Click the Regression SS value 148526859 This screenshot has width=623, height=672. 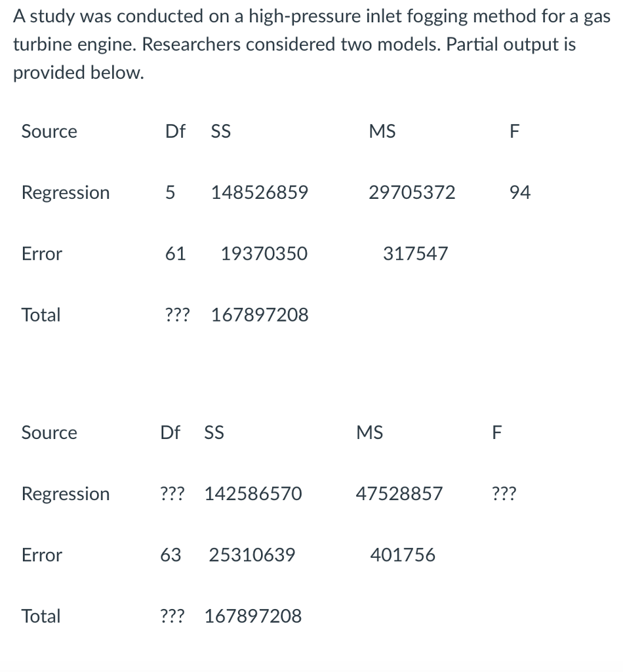tap(260, 192)
